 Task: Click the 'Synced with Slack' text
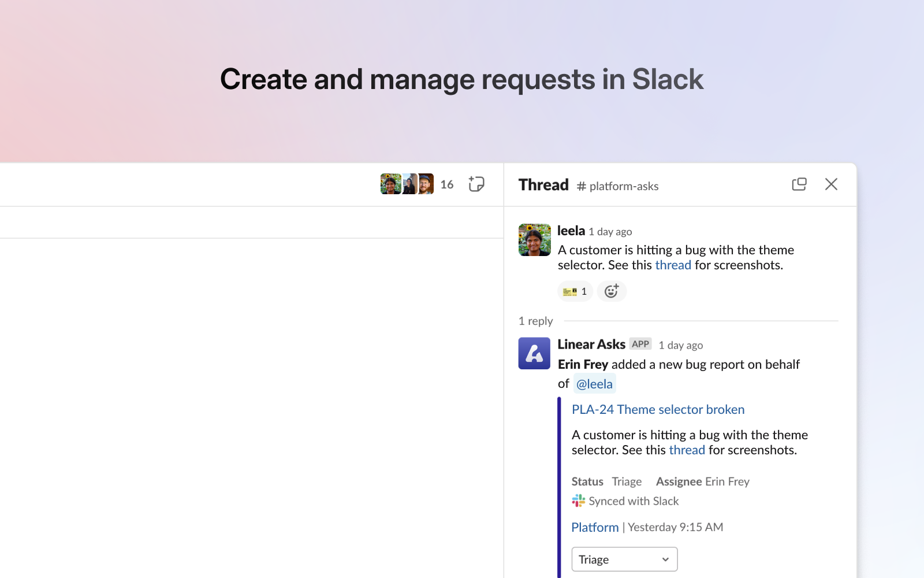coord(634,501)
